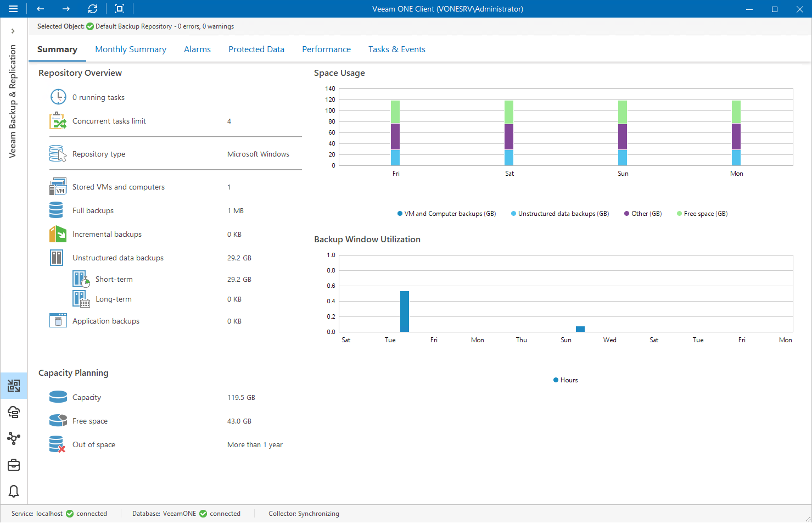Screen dimensions: 812x523
Task: Click the highlighted infrastructure view sidebar icon
Action: [x=14, y=386]
